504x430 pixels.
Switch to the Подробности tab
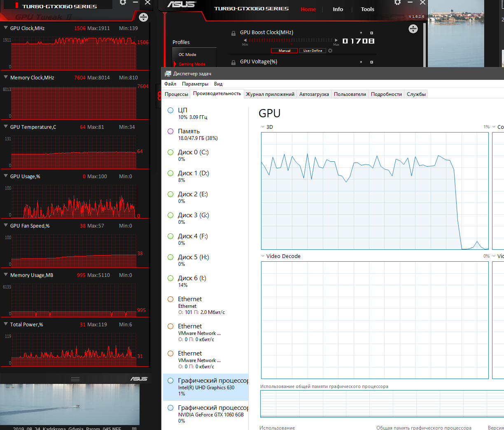386,94
